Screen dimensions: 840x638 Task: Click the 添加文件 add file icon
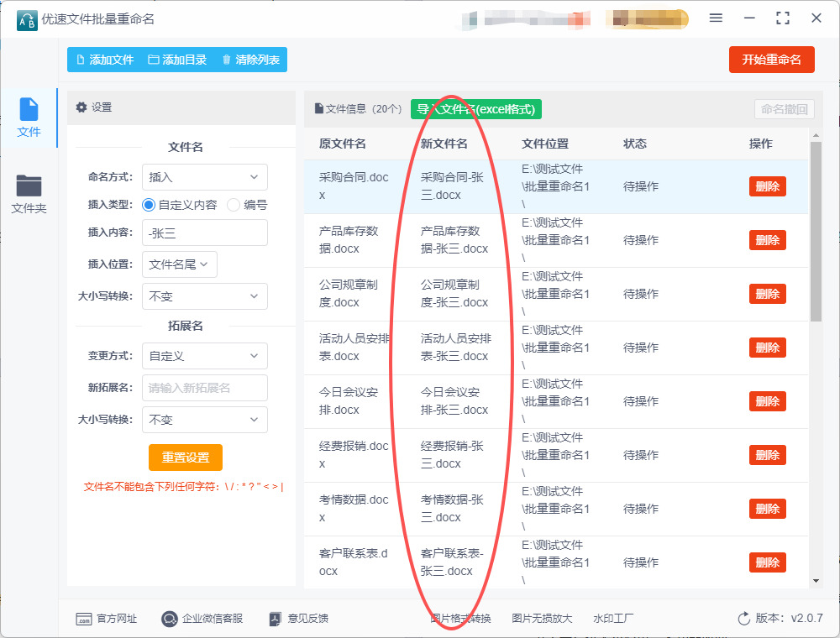(81, 60)
